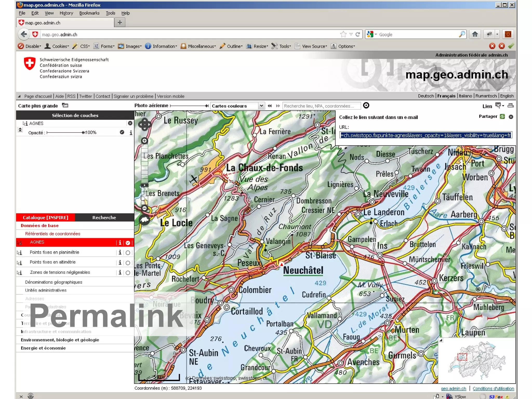Open the print map icon
Viewport: 532px width, 399px height.
pyautogui.click(x=510, y=105)
